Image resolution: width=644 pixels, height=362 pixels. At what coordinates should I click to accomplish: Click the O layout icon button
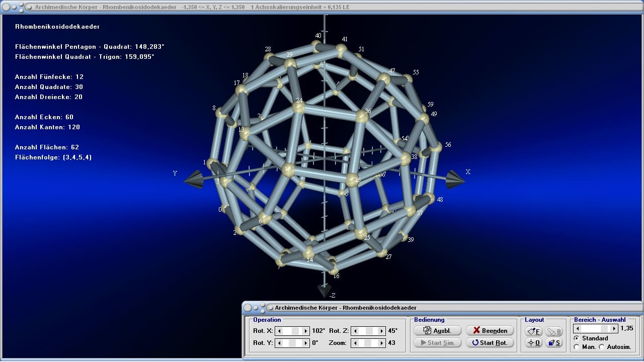(x=533, y=343)
